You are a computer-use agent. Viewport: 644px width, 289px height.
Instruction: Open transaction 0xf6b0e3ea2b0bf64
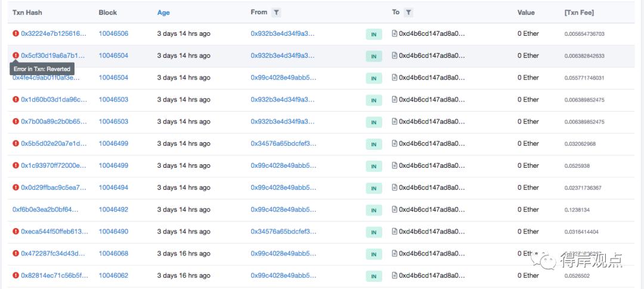[45, 209]
